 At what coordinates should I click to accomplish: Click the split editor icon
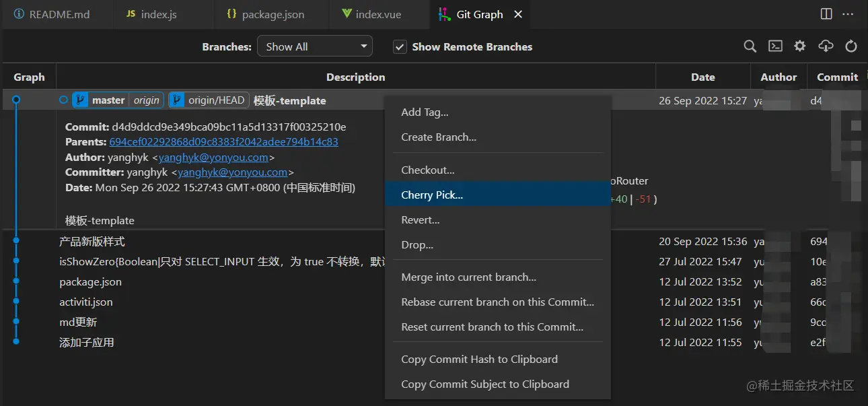(x=826, y=14)
